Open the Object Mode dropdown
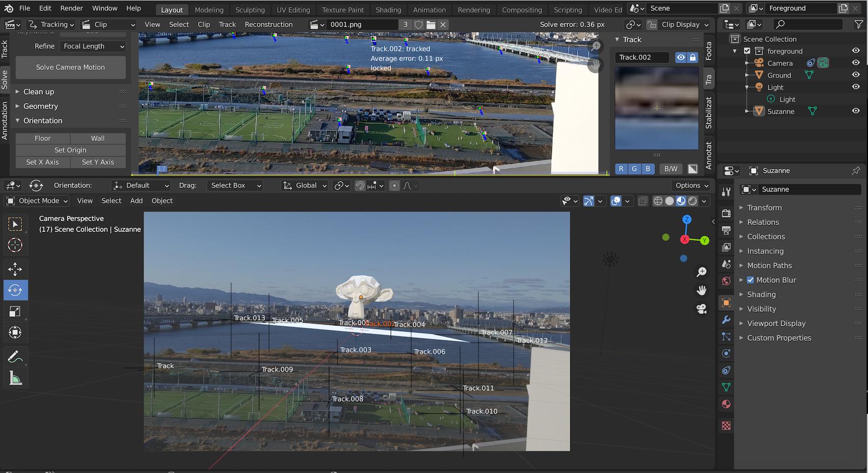Screen dimensions: 868x473 click(37, 201)
